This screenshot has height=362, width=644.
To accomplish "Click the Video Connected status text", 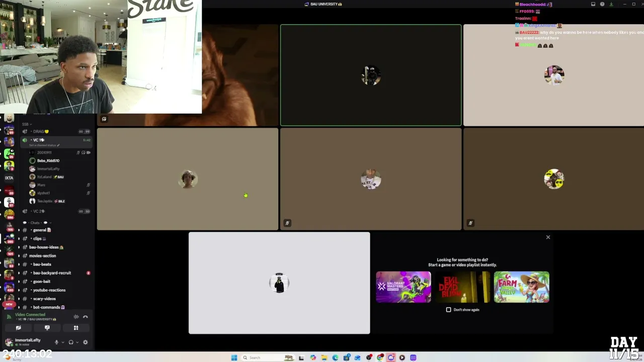I will click(x=30, y=315).
